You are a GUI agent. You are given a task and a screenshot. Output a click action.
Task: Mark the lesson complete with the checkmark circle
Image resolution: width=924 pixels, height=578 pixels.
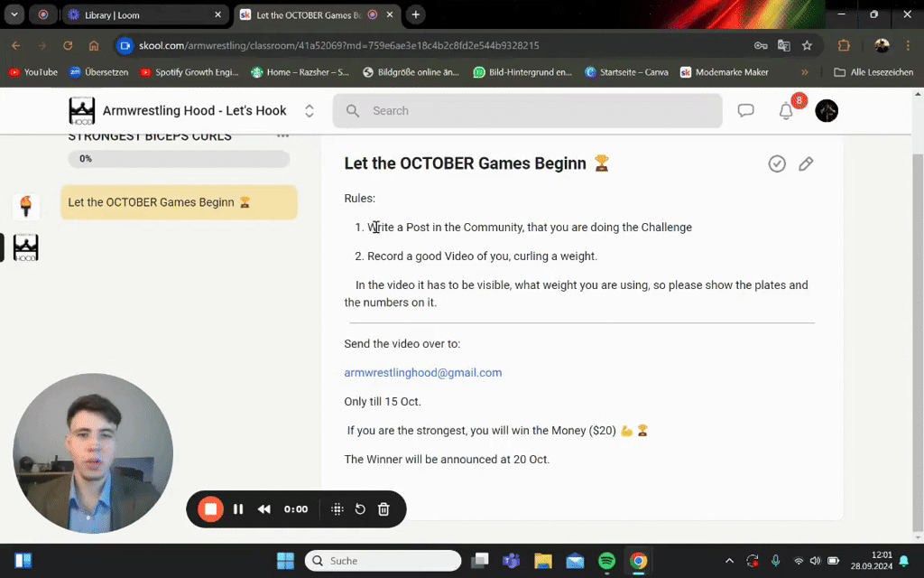pos(777,163)
